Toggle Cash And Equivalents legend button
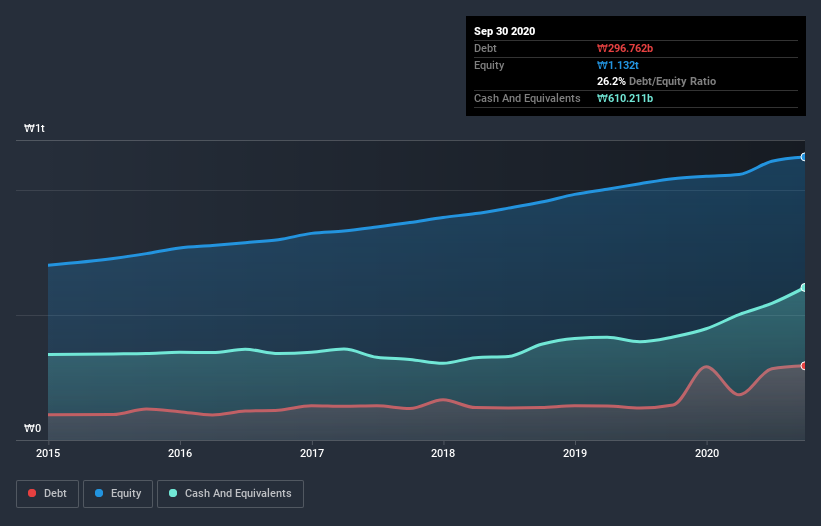The width and height of the screenshot is (821, 526). 230,494
